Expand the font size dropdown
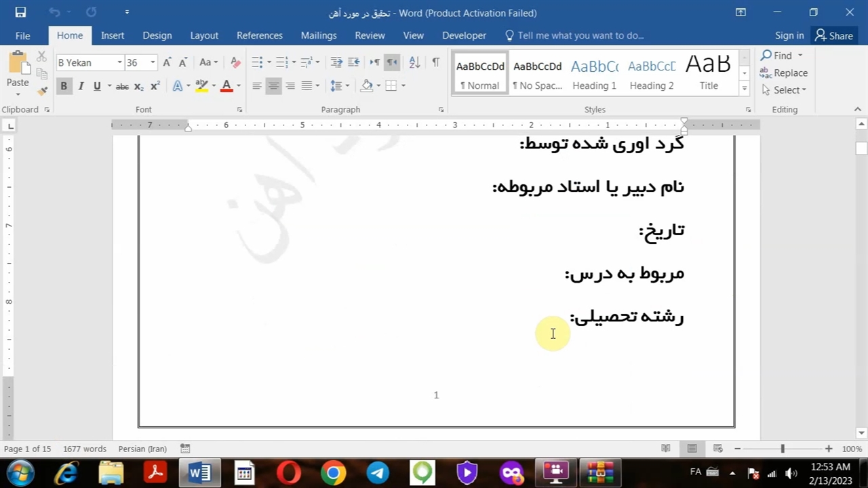The image size is (868, 488). point(153,62)
